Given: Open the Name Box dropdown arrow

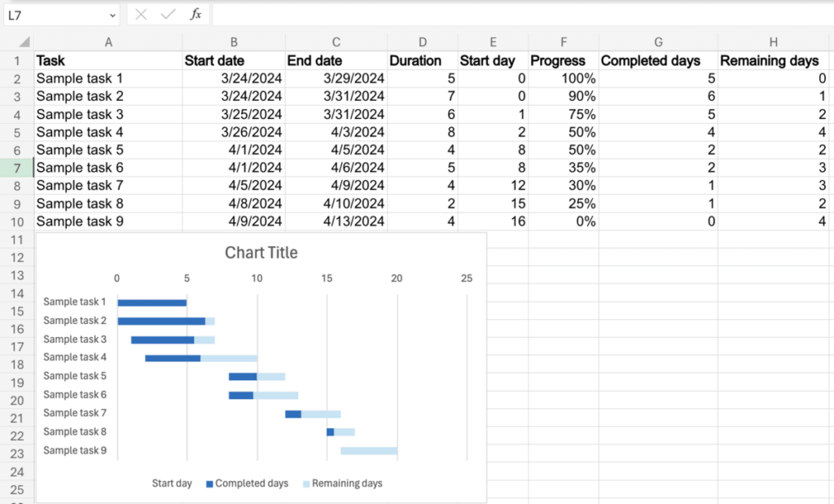Looking at the screenshot, I should [x=112, y=15].
